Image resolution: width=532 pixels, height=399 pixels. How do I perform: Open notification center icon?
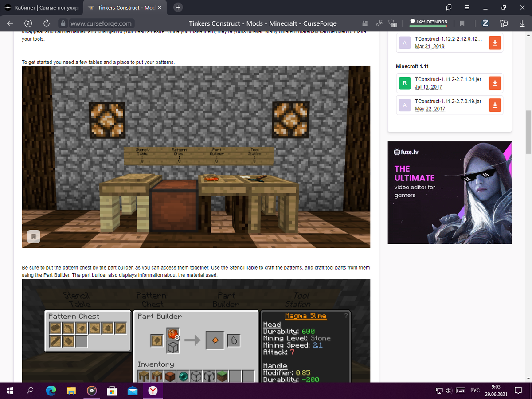pos(518,391)
